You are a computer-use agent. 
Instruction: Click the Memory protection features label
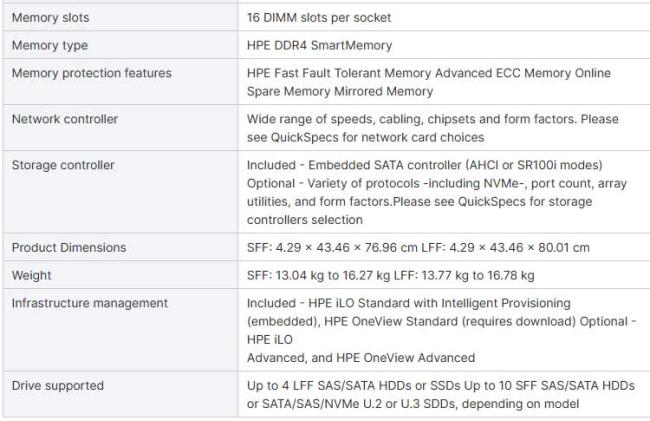click(91, 73)
